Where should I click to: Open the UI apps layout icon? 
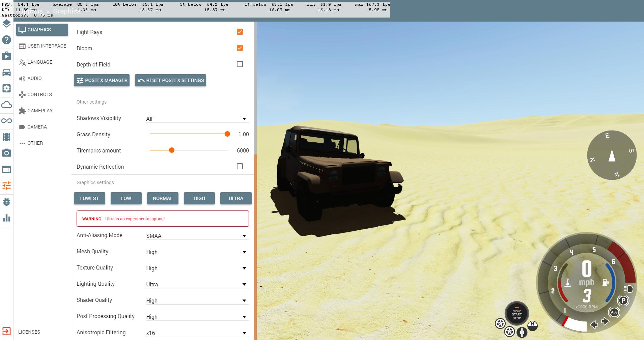[x=6, y=169]
